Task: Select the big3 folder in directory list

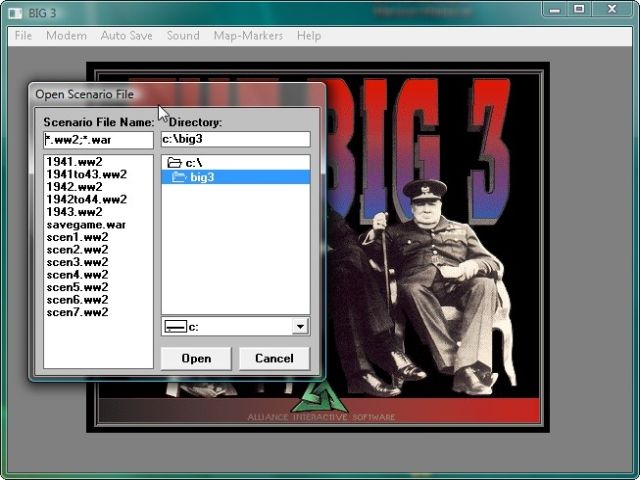Action: click(202, 177)
